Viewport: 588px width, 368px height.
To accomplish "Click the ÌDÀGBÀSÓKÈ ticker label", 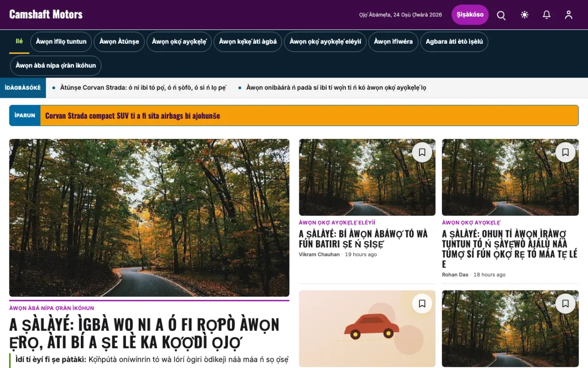I will 23,88.
